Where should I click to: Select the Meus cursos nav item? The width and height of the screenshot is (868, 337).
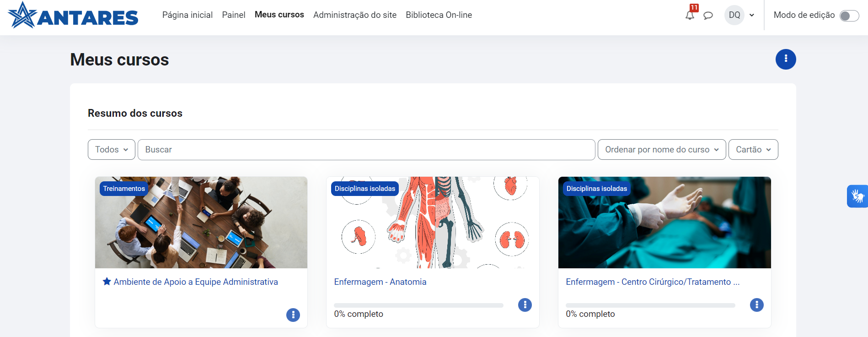tap(279, 15)
